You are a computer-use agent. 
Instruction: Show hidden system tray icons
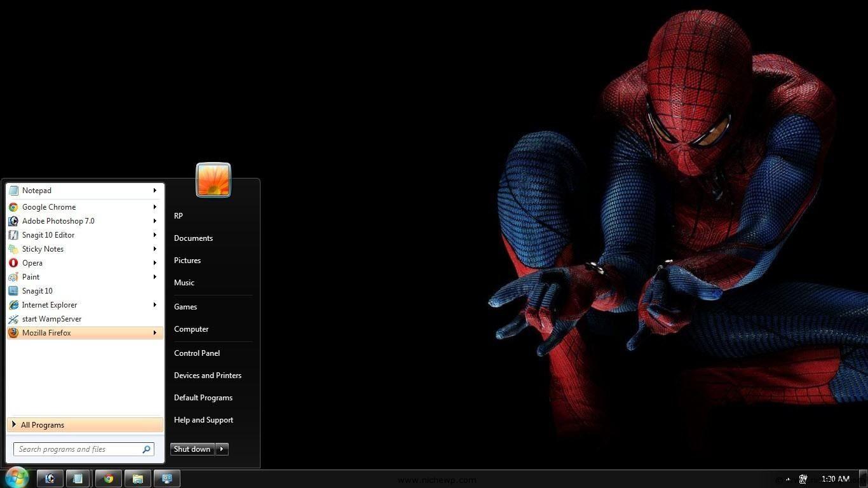tap(788, 479)
